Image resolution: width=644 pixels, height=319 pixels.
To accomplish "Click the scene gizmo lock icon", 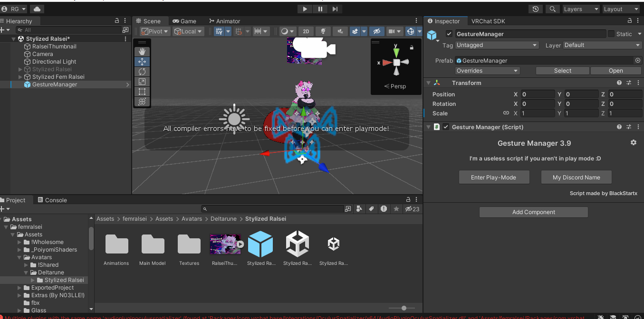I will pyautogui.click(x=412, y=47).
